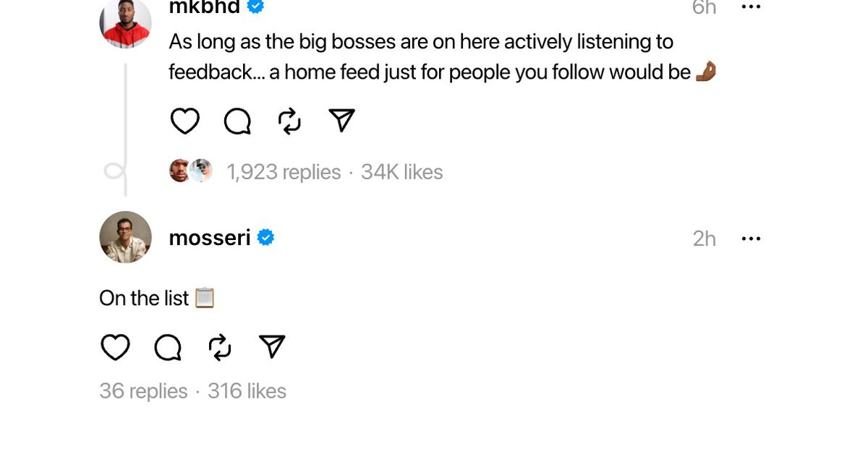Like the mkbhd post with heart icon
Screen dimensions: 868x454
(184, 121)
